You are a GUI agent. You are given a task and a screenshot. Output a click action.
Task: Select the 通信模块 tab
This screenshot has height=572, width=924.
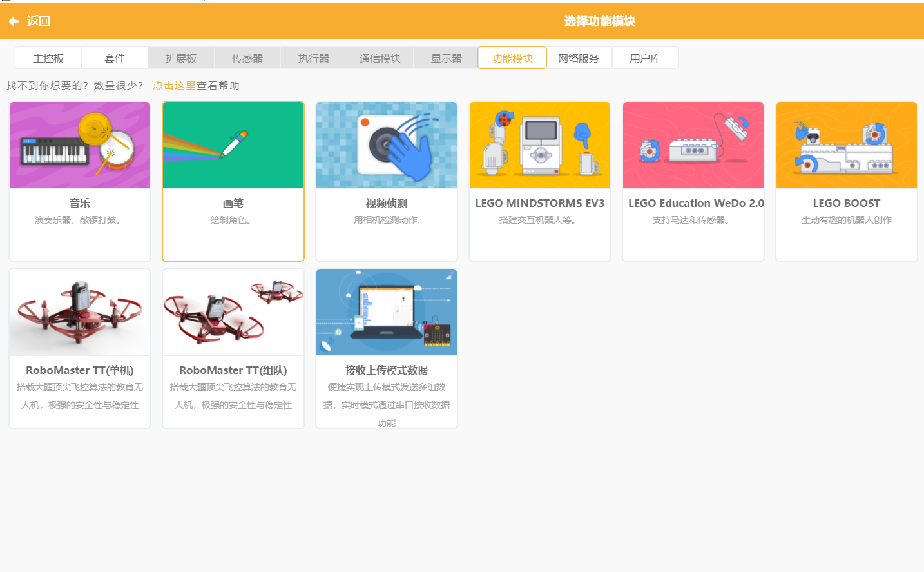coord(380,58)
